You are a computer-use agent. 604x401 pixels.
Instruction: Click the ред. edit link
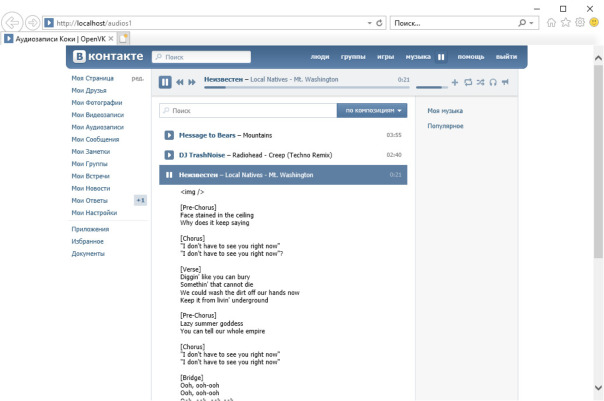coord(138,78)
